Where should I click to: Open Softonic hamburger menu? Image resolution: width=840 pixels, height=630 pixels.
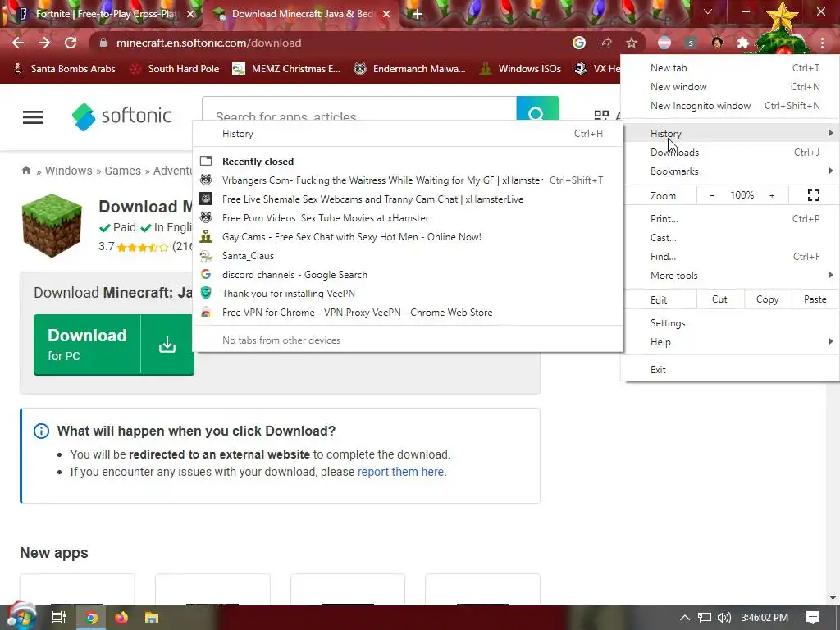tap(33, 116)
